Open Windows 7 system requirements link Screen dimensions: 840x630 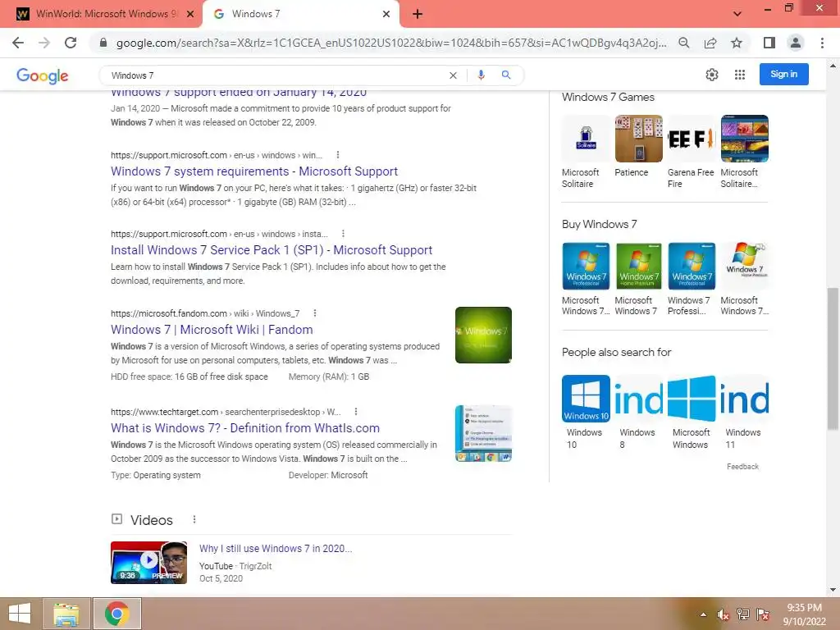click(254, 171)
